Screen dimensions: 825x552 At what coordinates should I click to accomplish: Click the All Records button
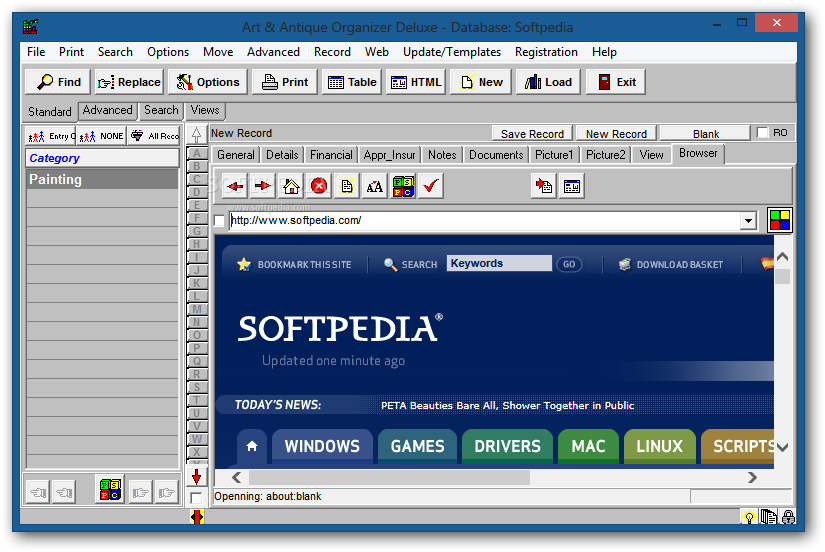pos(155,136)
